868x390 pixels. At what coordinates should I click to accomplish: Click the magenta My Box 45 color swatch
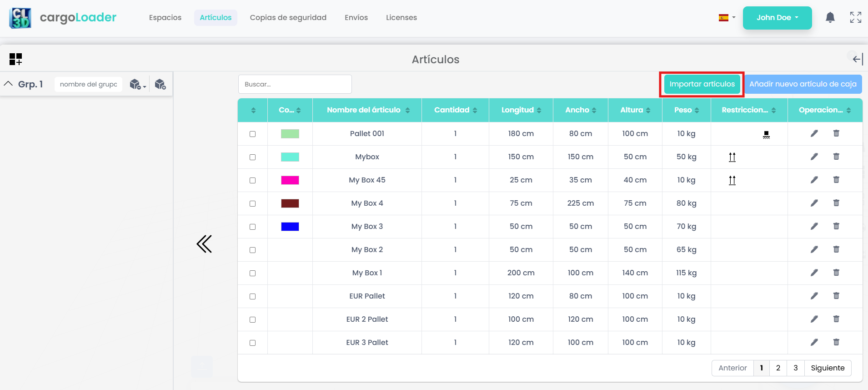point(290,180)
